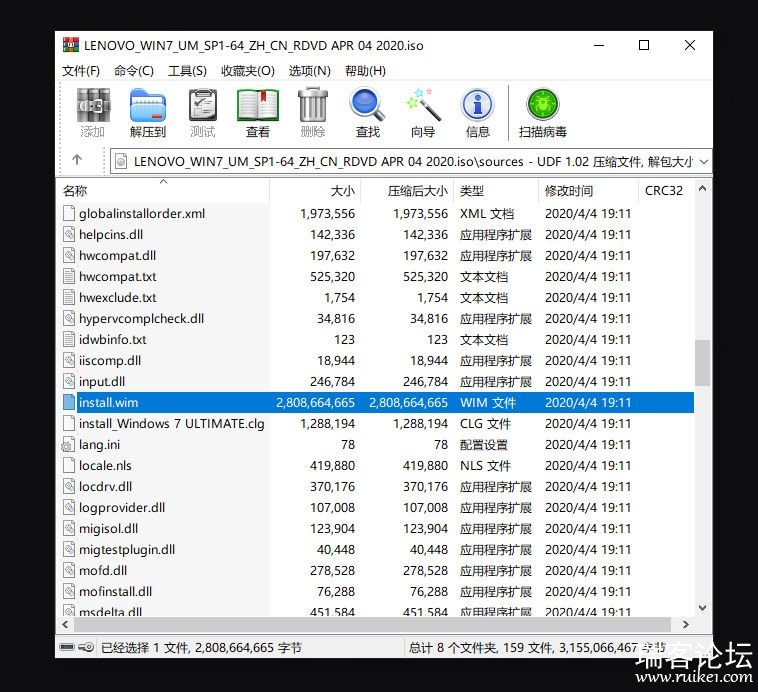758x692 pixels.
Task: Go up one folder arrow
Action: coord(77,160)
